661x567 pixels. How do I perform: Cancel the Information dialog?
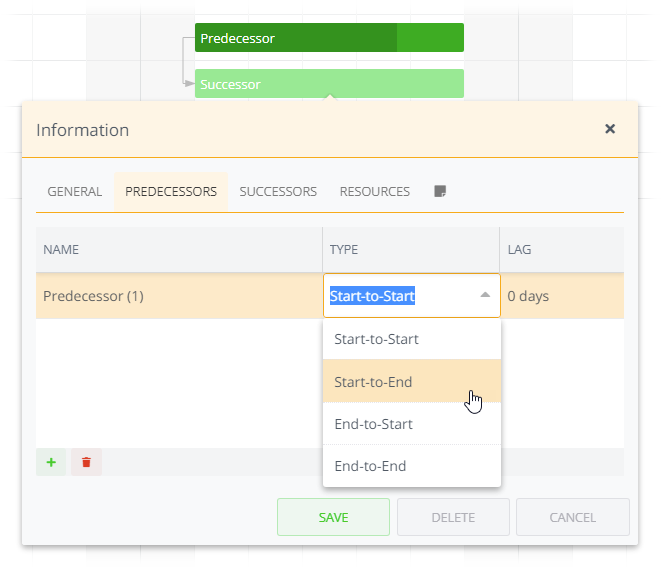coord(573,517)
